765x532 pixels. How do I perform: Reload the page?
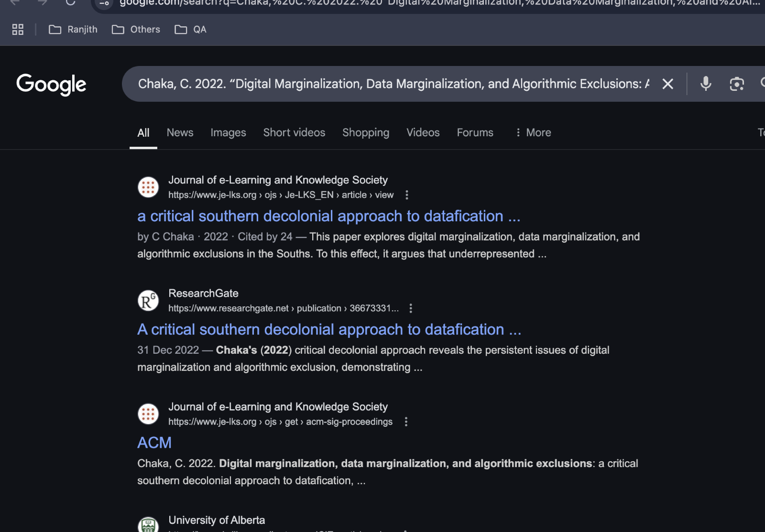click(71, 2)
